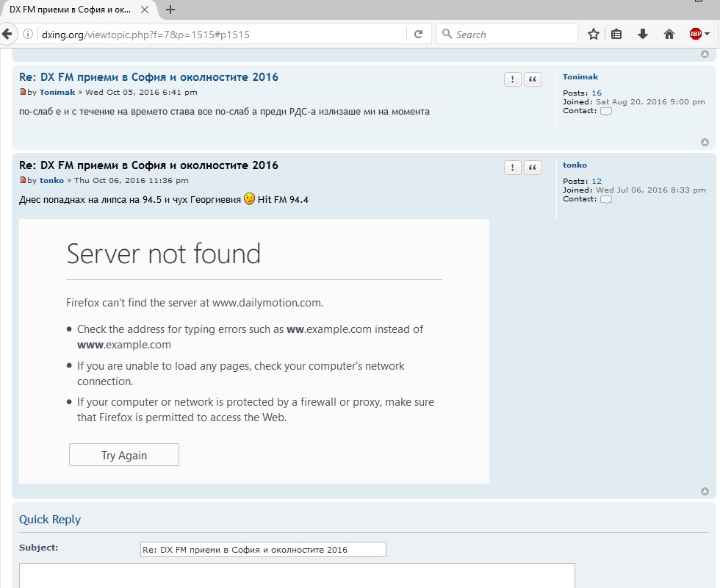This screenshot has width=720, height=588.
Task: Open tonko author link in post byline
Action: pos(51,181)
